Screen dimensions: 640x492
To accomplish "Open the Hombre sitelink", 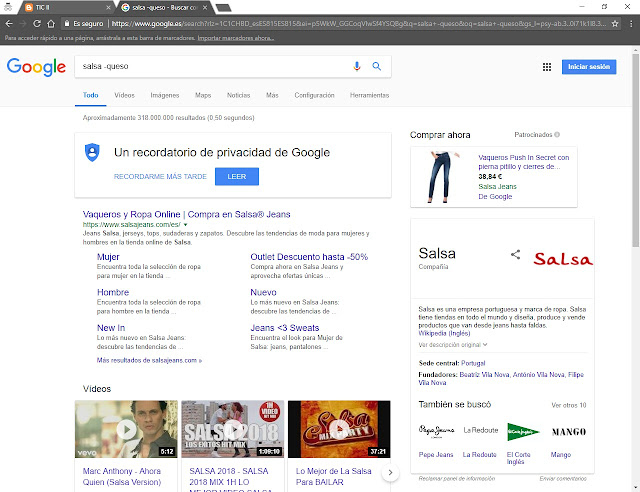I will [x=113, y=292].
